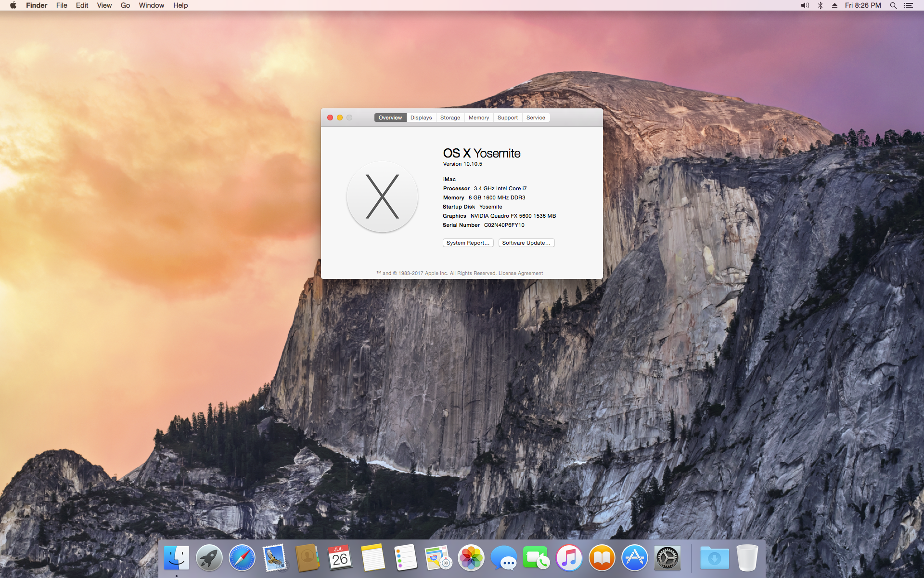Click the iMac model label
The image size is (924, 578).
[x=449, y=179]
